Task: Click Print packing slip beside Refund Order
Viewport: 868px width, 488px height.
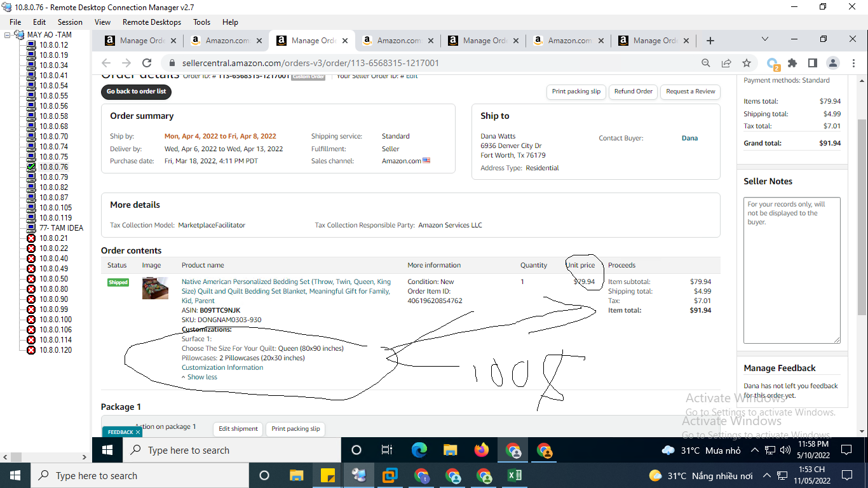Action: point(576,91)
